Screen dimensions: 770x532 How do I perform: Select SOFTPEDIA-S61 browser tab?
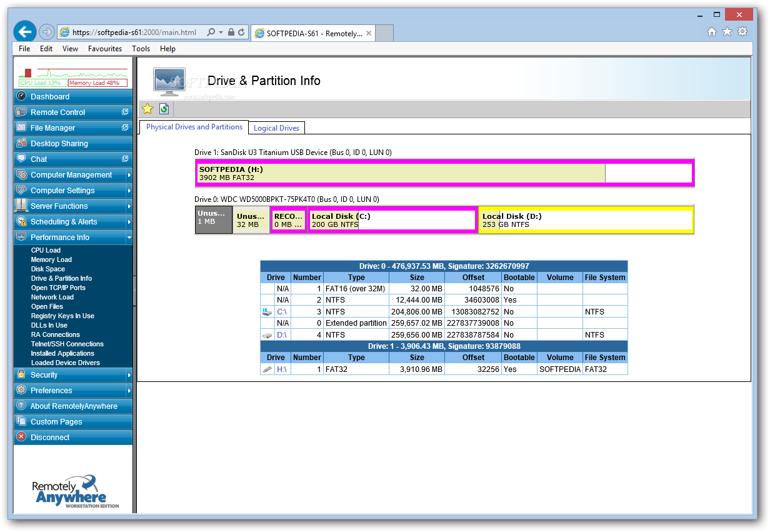[x=313, y=33]
